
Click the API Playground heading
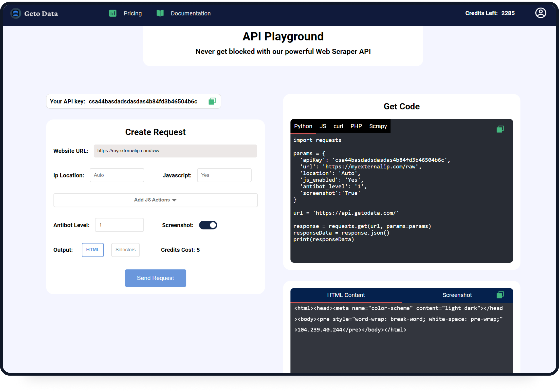coord(283,37)
